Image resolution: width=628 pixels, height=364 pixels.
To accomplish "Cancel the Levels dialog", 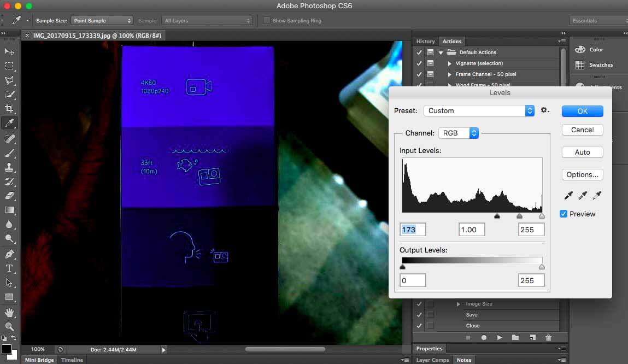I will pos(582,130).
